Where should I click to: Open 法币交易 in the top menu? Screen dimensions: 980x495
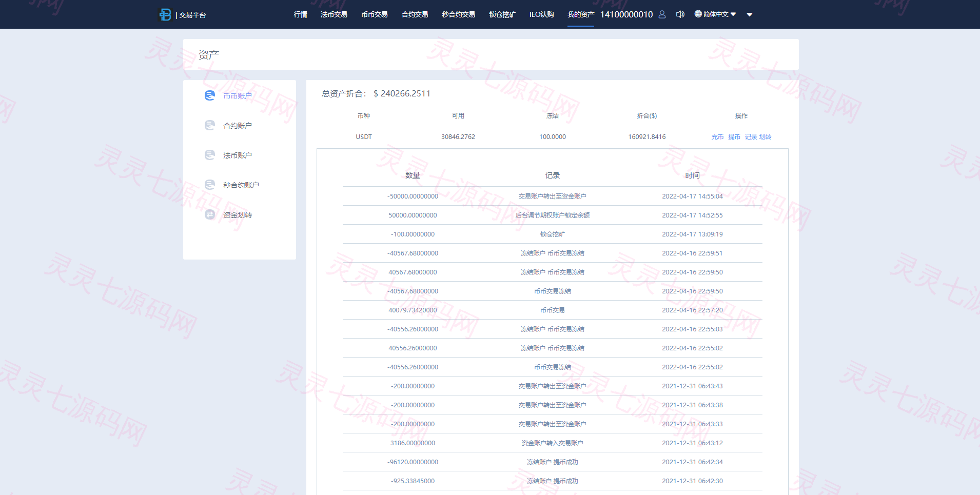coord(334,14)
